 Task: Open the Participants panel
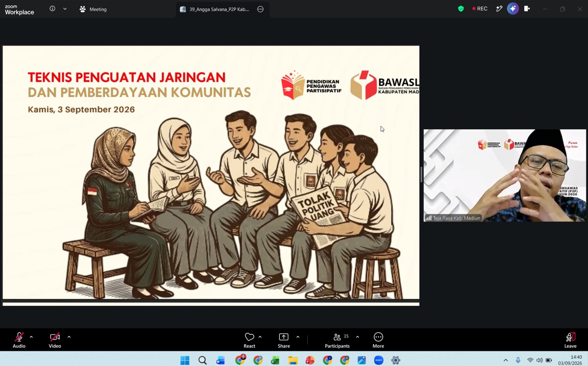[x=337, y=340]
